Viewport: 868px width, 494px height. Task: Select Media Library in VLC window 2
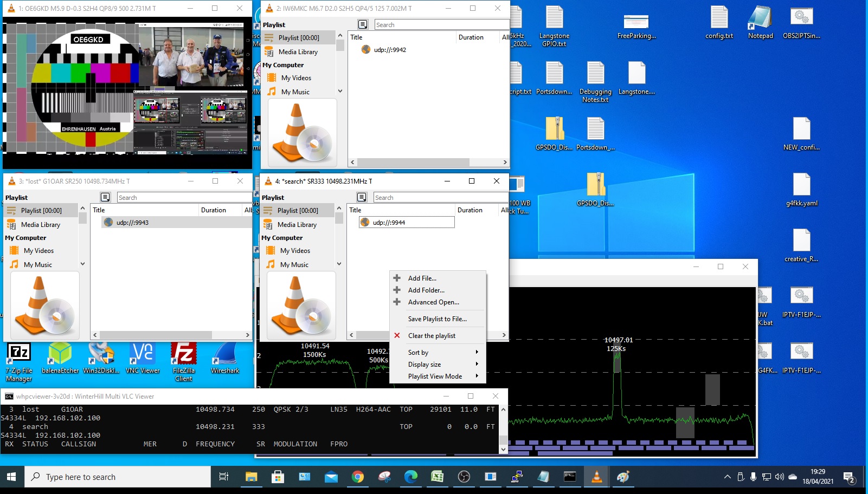point(298,52)
